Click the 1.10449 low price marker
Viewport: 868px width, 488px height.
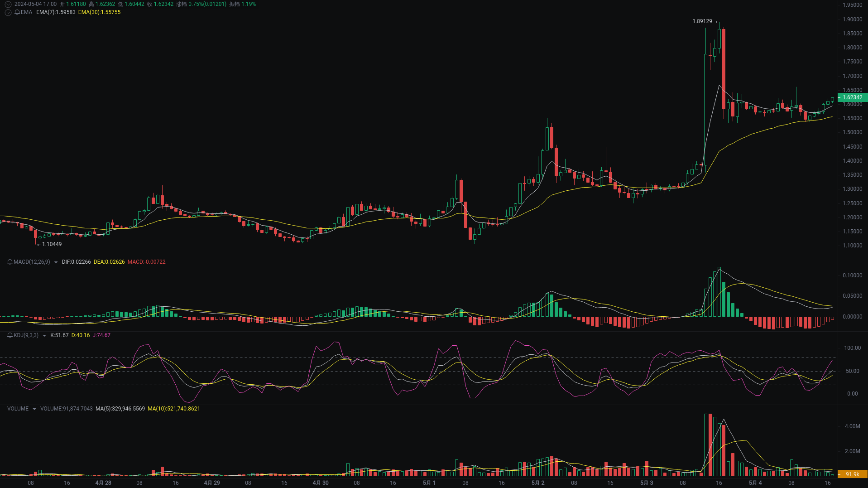click(x=50, y=244)
